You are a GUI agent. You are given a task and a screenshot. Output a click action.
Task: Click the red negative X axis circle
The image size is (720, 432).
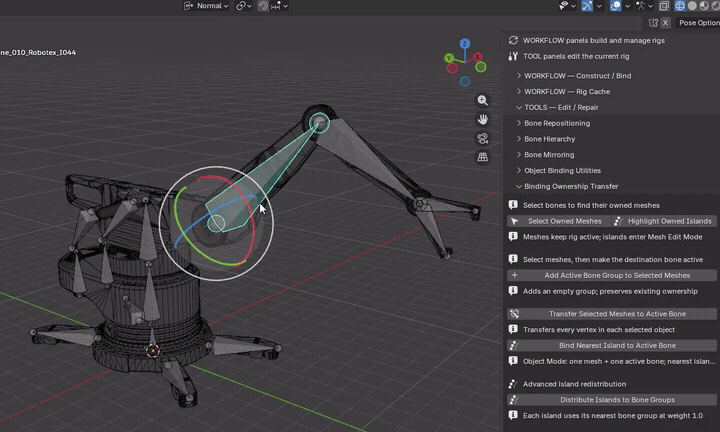coord(452,68)
